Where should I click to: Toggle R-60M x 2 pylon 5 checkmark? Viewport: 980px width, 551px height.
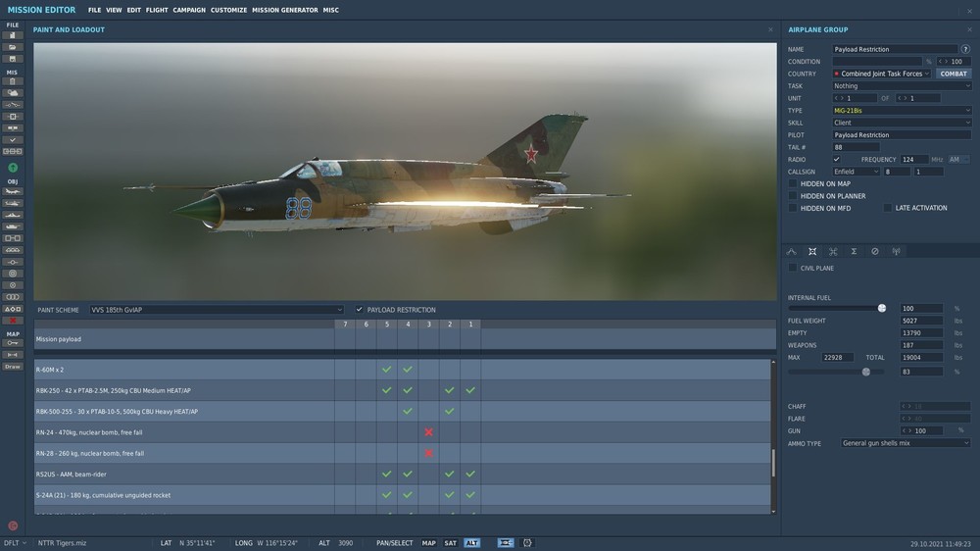387,370
